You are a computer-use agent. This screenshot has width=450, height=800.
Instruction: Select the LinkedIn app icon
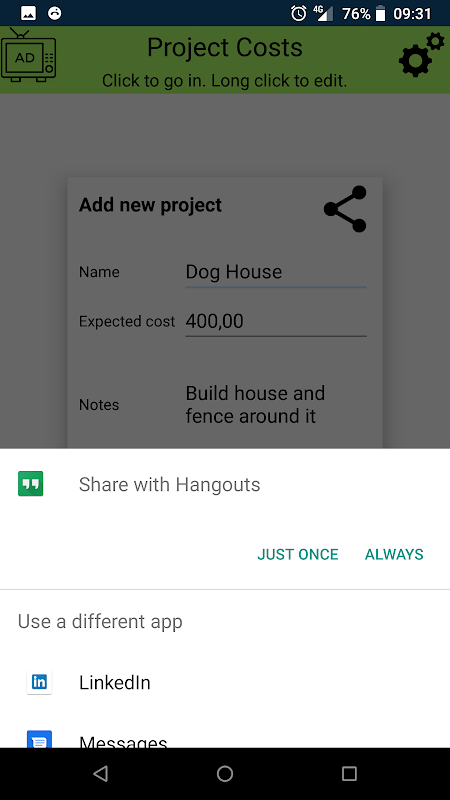pyautogui.click(x=39, y=682)
